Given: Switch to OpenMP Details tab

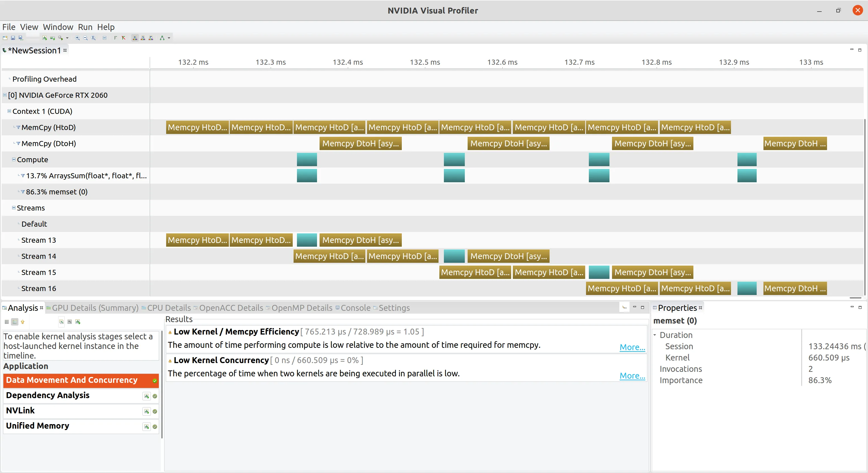Looking at the screenshot, I should [x=299, y=308].
